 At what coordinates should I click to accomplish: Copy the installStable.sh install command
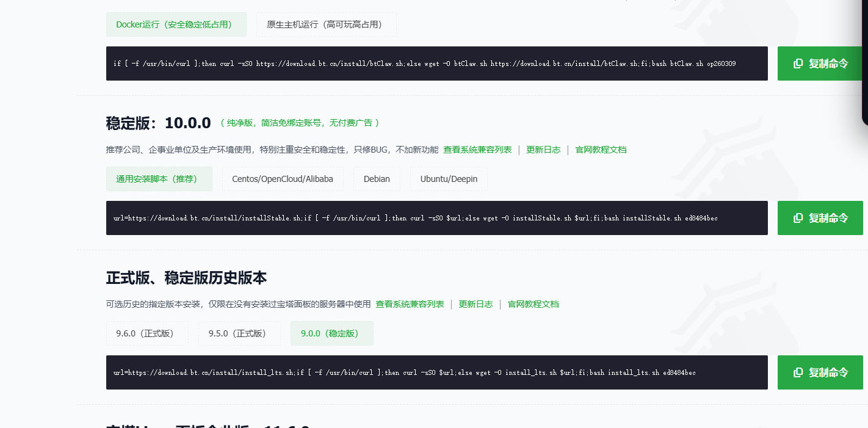click(x=820, y=218)
